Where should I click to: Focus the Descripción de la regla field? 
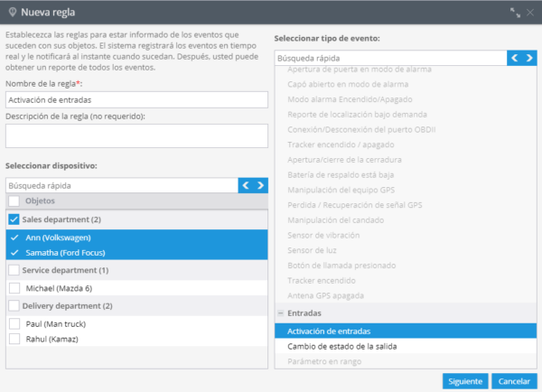(x=135, y=135)
